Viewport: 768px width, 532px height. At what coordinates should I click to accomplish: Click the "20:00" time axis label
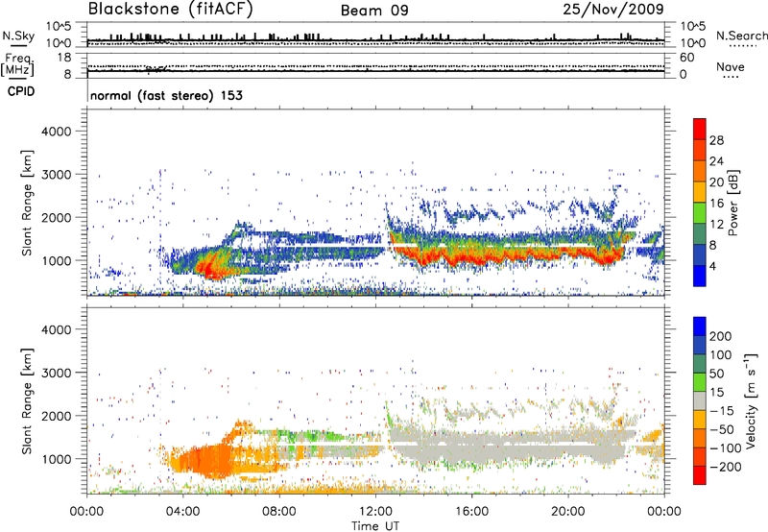pos(568,512)
